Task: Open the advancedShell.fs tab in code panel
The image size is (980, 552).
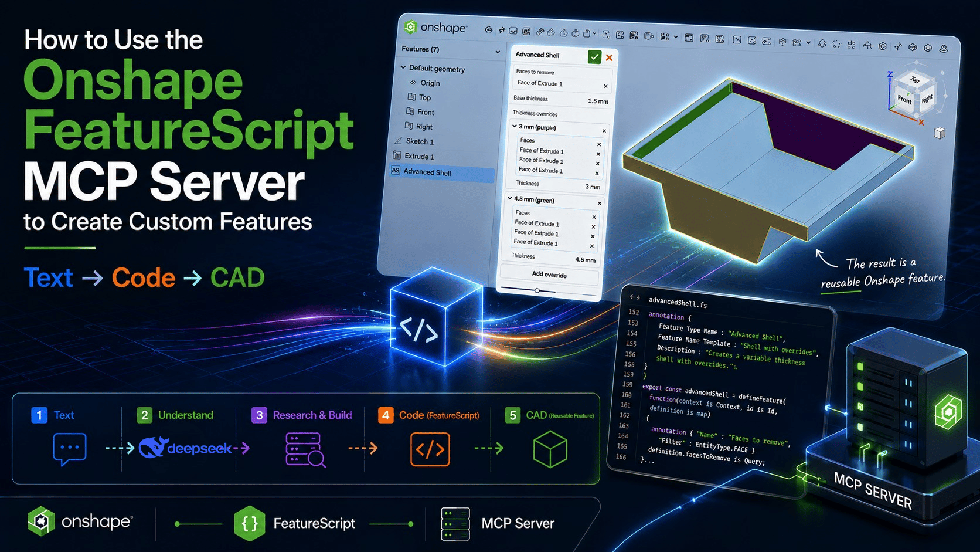Action: [x=678, y=303]
